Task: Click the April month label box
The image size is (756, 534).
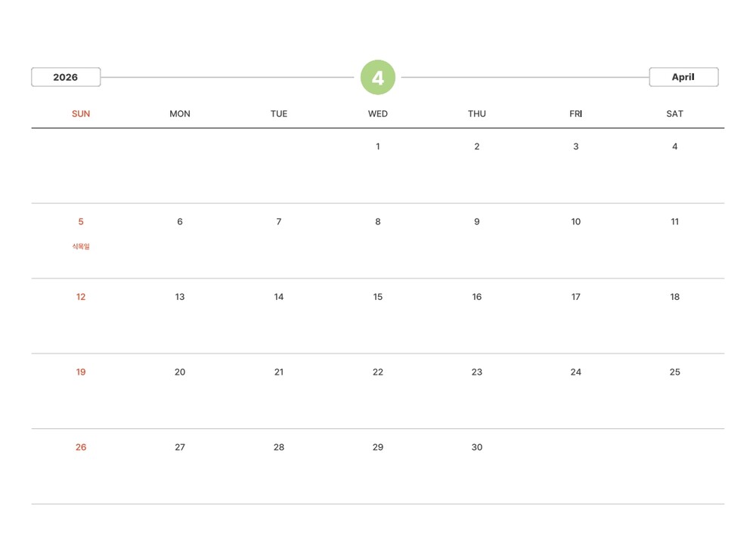Action: [x=683, y=77]
